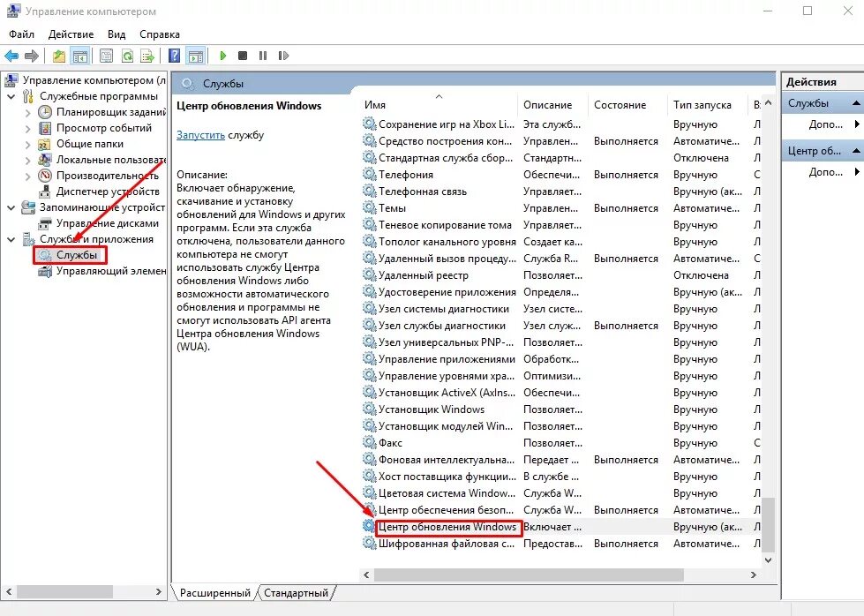
Task: Collapse the Служебные программы node
Action: click(11, 96)
